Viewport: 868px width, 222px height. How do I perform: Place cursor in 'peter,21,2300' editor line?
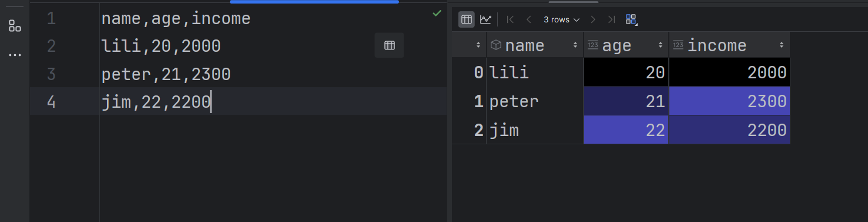click(166, 74)
